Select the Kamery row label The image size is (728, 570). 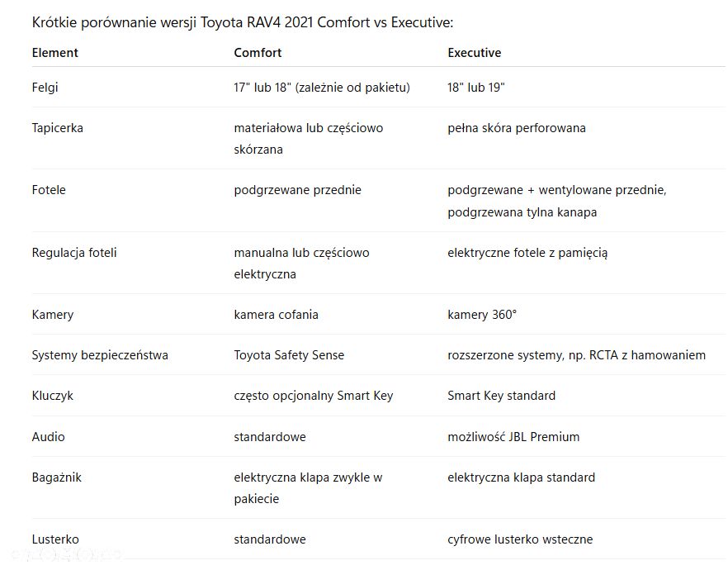click(53, 315)
